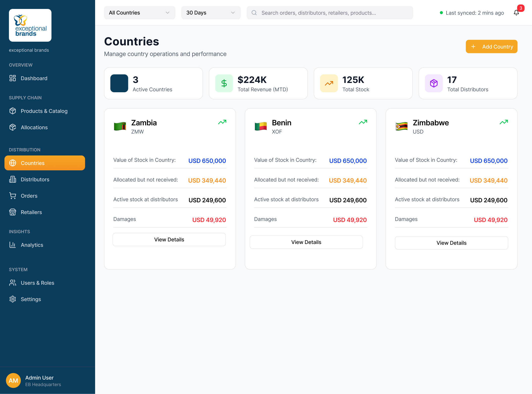Open the 30 Days period dropdown
This screenshot has width=532, height=394.
(211, 13)
